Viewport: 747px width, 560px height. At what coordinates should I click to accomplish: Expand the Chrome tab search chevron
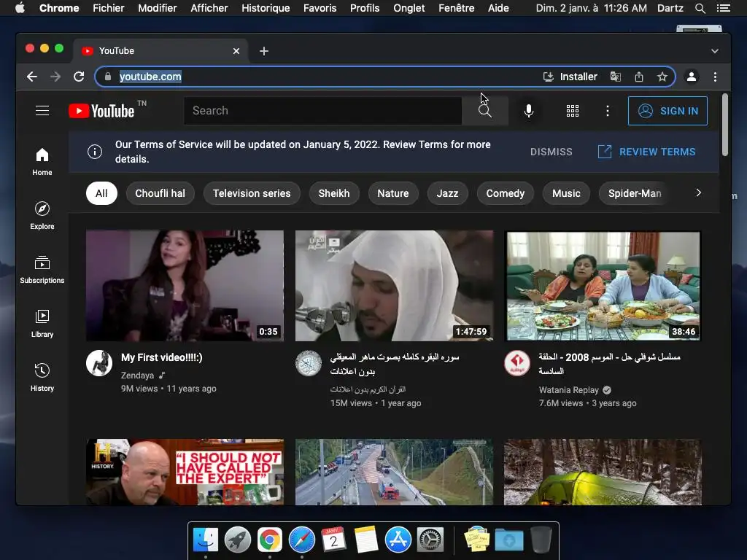715,51
